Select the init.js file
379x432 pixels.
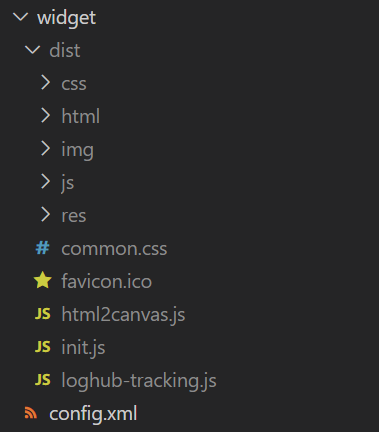[83, 348]
